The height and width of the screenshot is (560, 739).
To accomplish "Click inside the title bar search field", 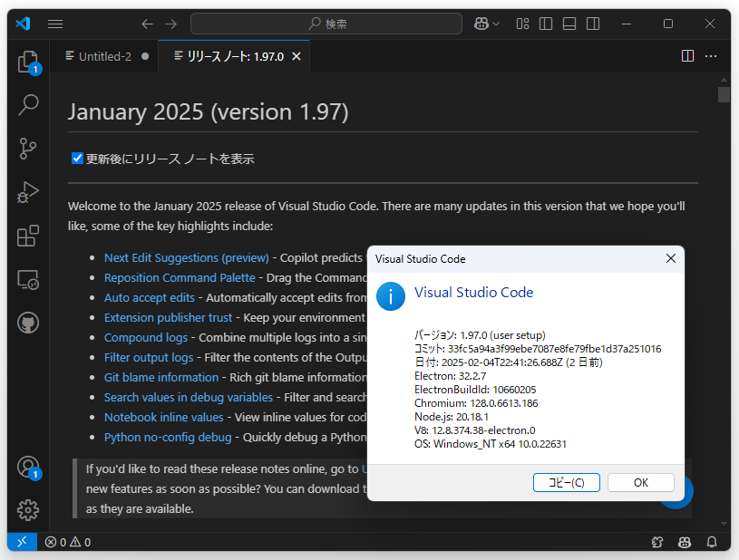I will 326,24.
